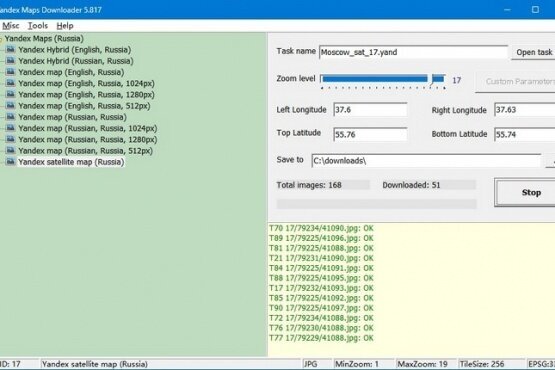
Task: Click the icon of Yandex Hybrid (Russian, Russia)
Action: pos(11,61)
